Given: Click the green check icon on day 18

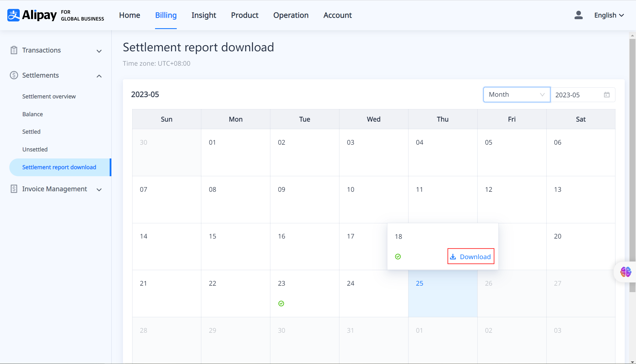Looking at the screenshot, I should point(398,257).
